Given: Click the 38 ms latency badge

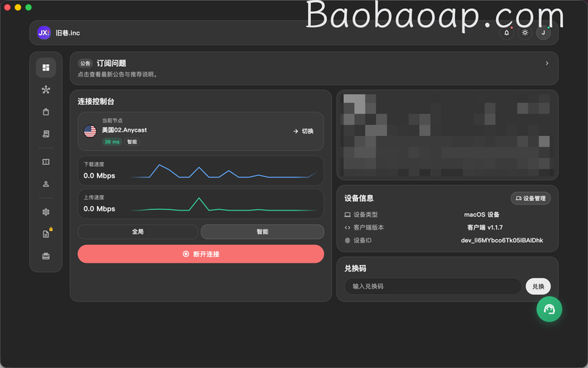Looking at the screenshot, I should click(112, 141).
